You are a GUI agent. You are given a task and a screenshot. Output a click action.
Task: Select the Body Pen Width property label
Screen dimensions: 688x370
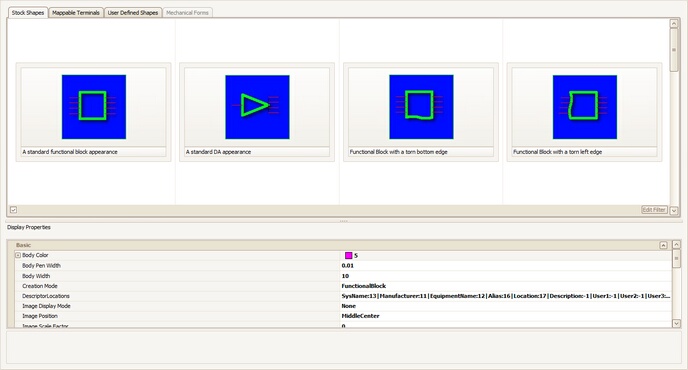tap(41, 266)
